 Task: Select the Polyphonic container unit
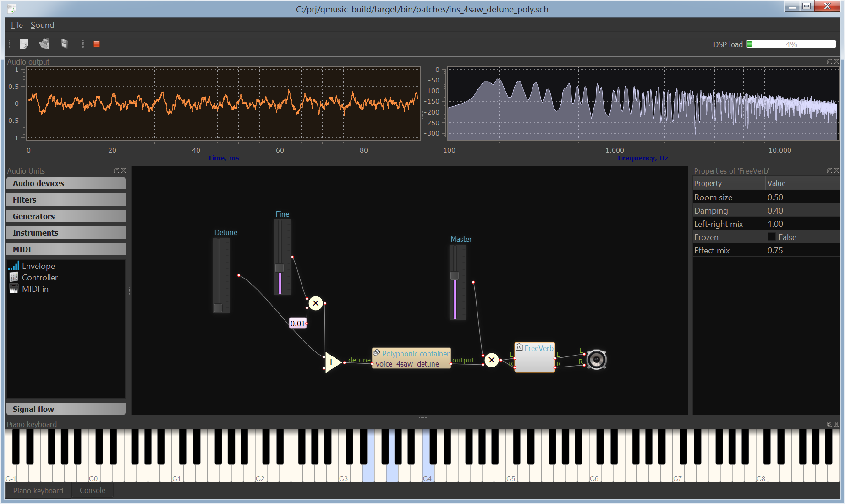412,358
